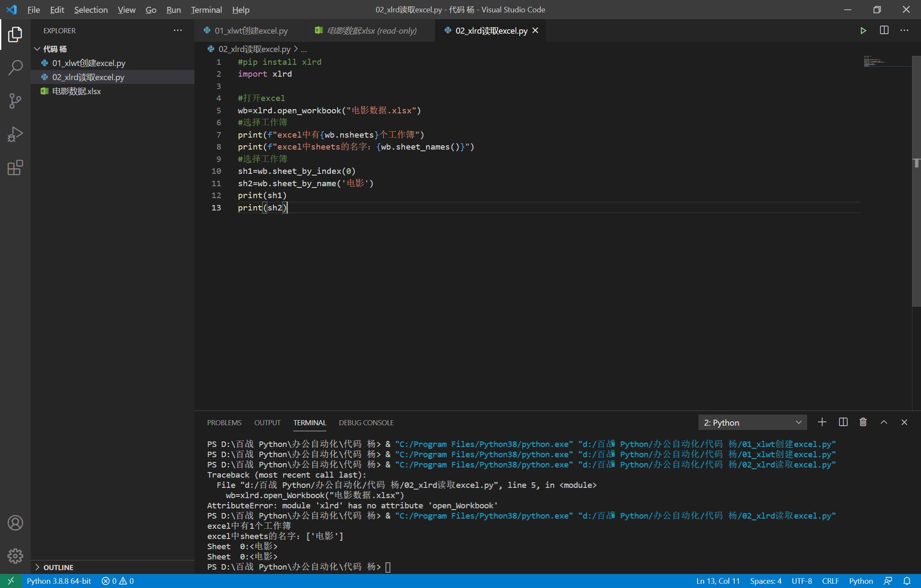
Task: Select Python 3.8.8 64-bit interpreter in status bar
Action: 59,581
